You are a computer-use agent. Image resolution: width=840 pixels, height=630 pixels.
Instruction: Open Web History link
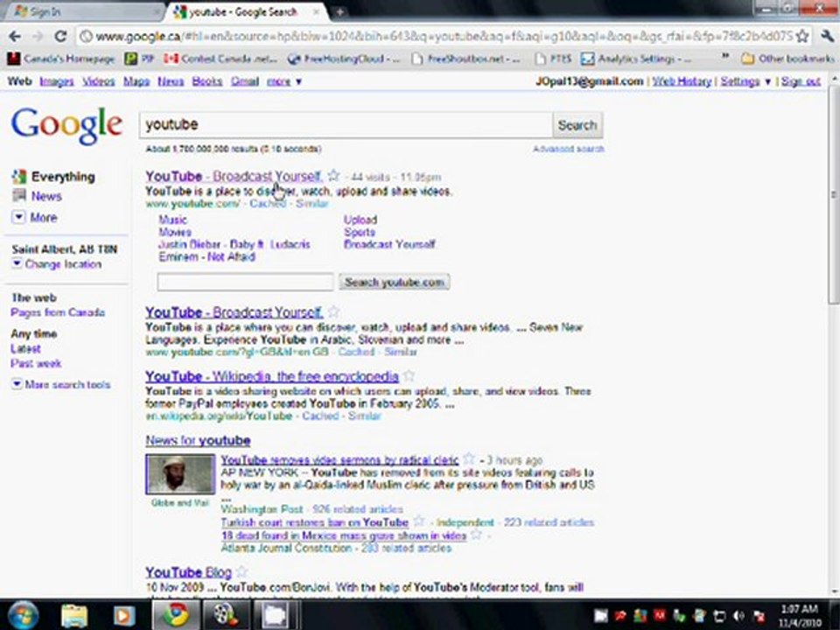tap(682, 81)
